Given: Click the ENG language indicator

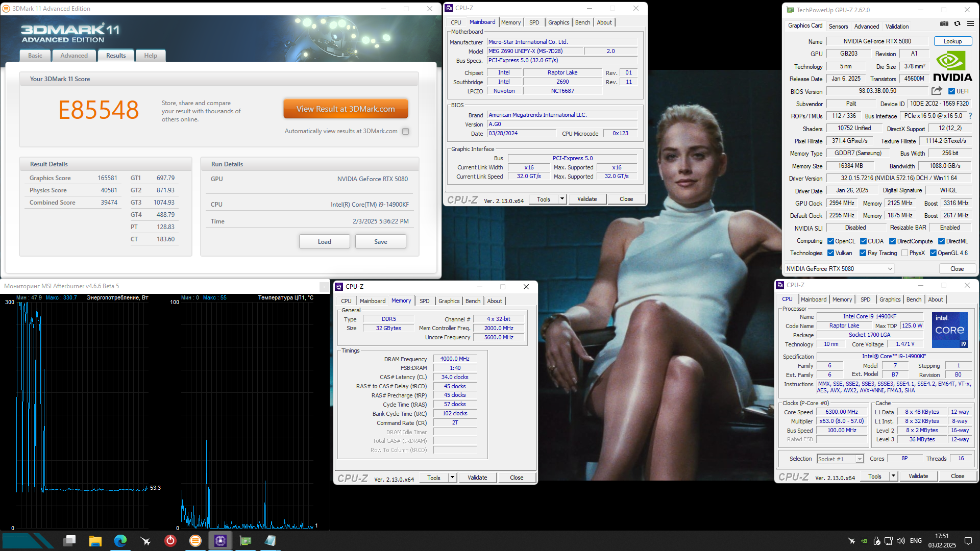Looking at the screenshot, I should pyautogui.click(x=916, y=541).
